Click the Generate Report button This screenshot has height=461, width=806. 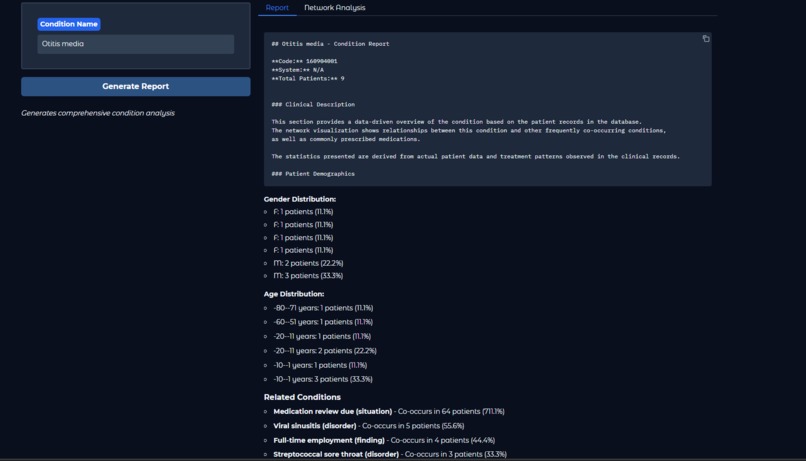point(136,86)
